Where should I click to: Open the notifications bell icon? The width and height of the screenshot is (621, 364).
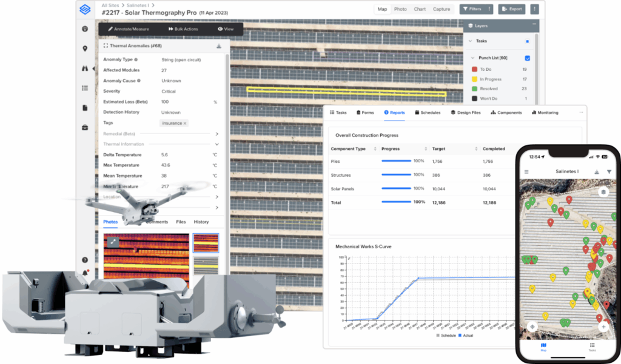tap(85, 273)
